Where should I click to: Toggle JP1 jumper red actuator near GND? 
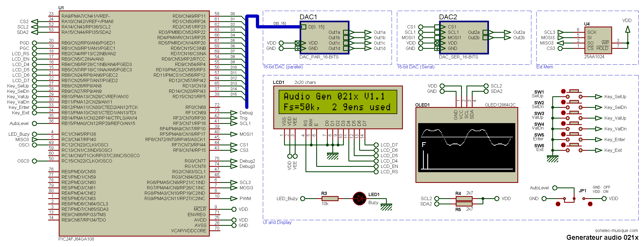click(558, 204)
